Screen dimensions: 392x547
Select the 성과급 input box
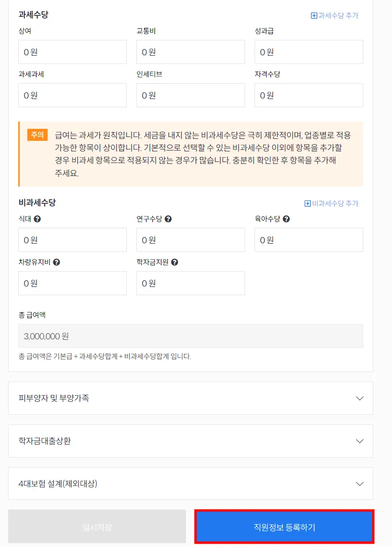click(309, 52)
